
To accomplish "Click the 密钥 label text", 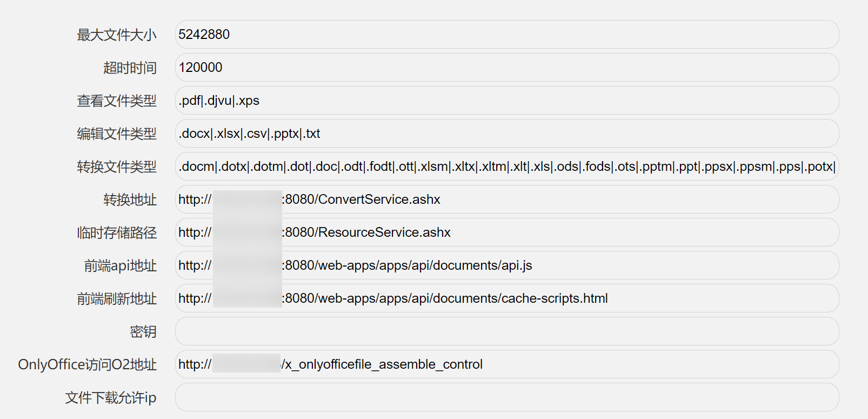I will (x=143, y=332).
